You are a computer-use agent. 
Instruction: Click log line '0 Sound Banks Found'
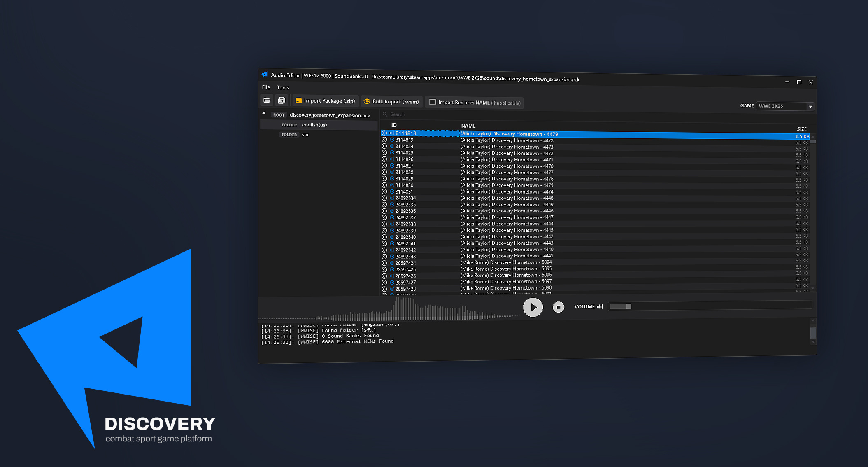click(350, 336)
